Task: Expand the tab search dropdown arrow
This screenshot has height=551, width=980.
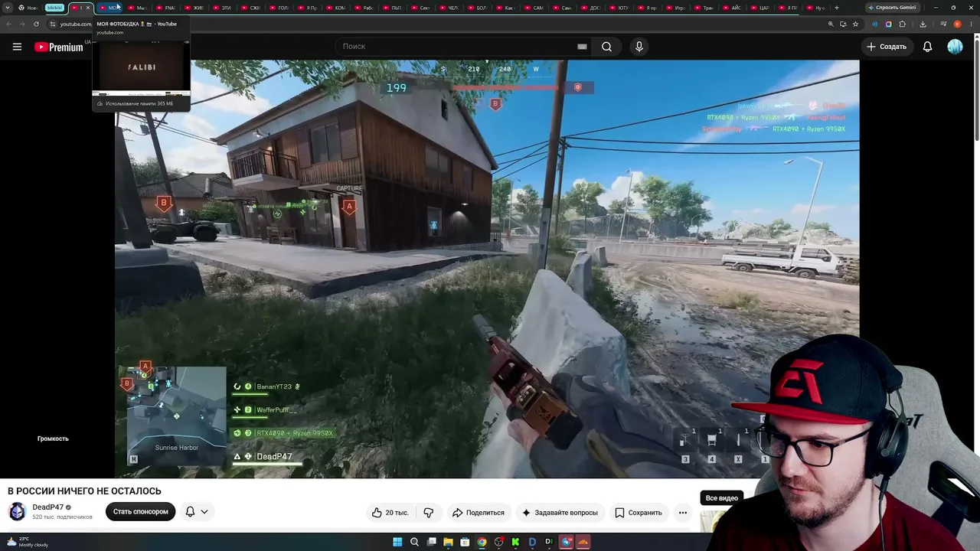Action: [x=8, y=8]
